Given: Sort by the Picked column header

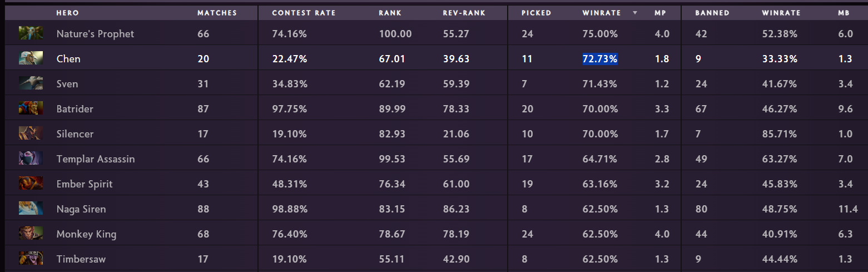Looking at the screenshot, I should point(536,13).
